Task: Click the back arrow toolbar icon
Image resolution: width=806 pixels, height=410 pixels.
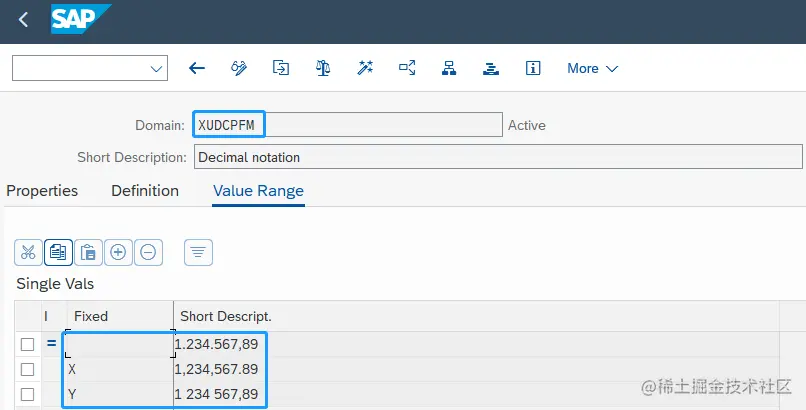Action: [197, 68]
